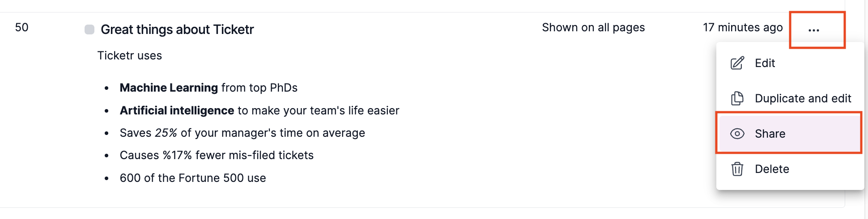Click the bold "Artificial intelligence" text

coord(177,110)
